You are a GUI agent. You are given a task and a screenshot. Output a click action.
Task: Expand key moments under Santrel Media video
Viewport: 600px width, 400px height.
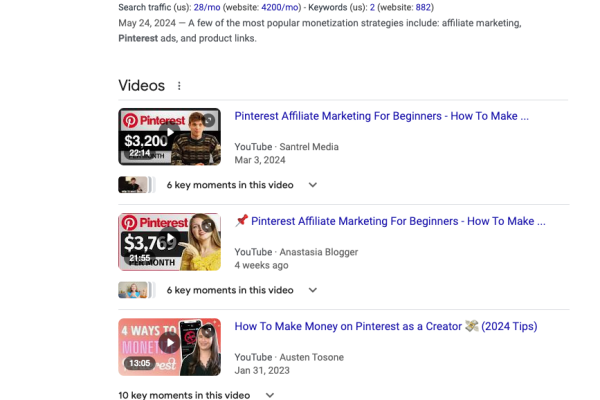(x=313, y=185)
